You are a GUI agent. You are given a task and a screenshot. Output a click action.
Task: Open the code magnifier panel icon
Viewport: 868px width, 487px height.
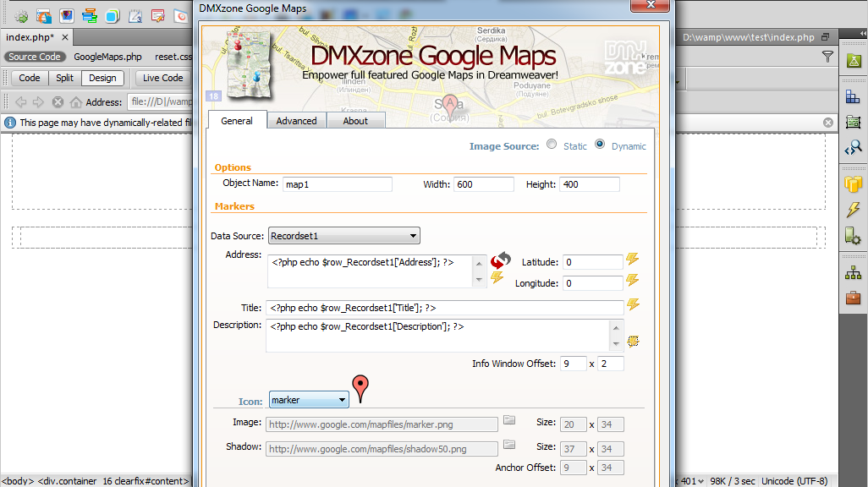click(853, 147)
